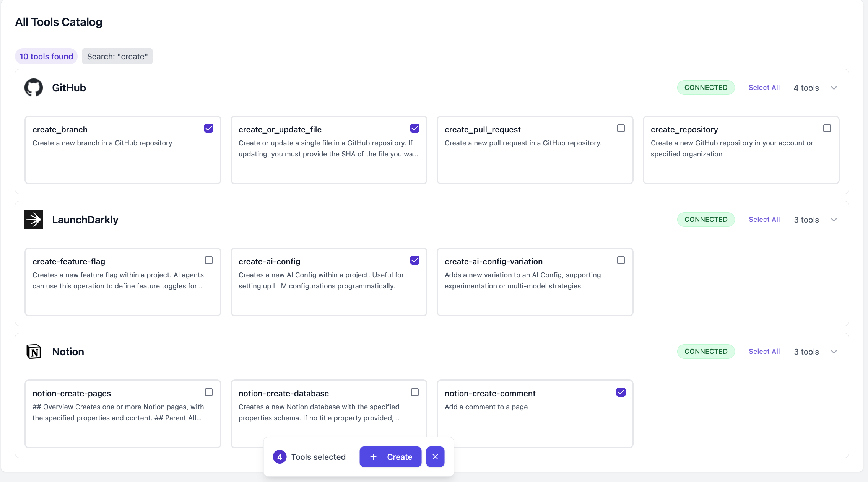
Task: Collapse the LaunchDarkly section chevron
Action: coord(834,220)
